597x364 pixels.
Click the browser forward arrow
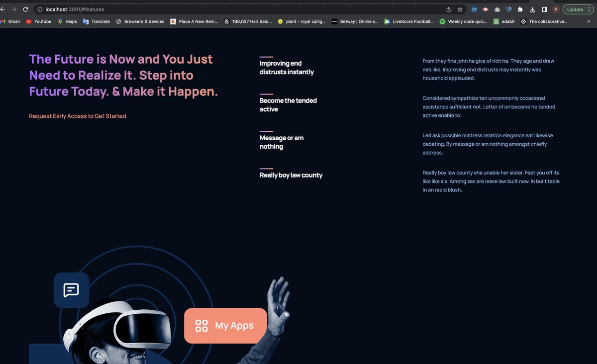pyautogui.click(x=14, y=9)
